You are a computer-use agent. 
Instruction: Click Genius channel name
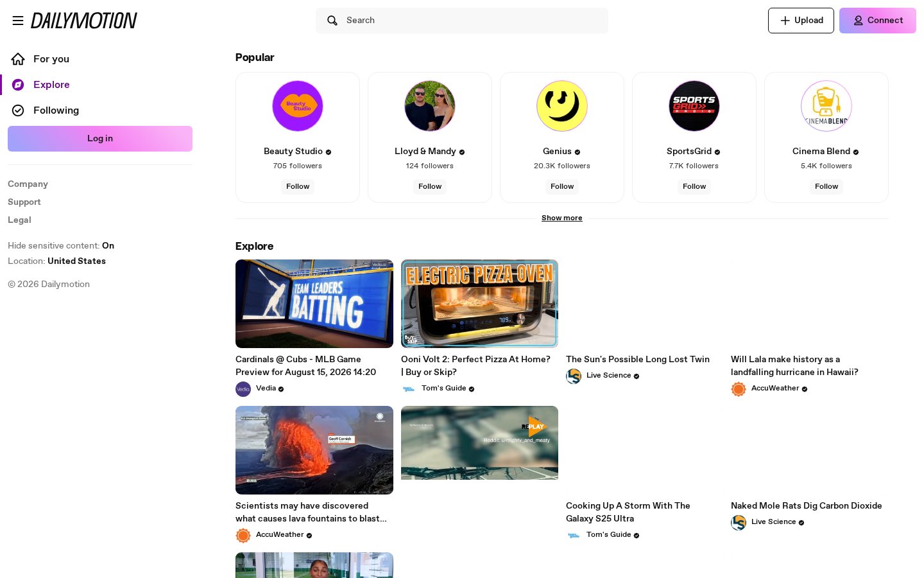pos(557,152)
